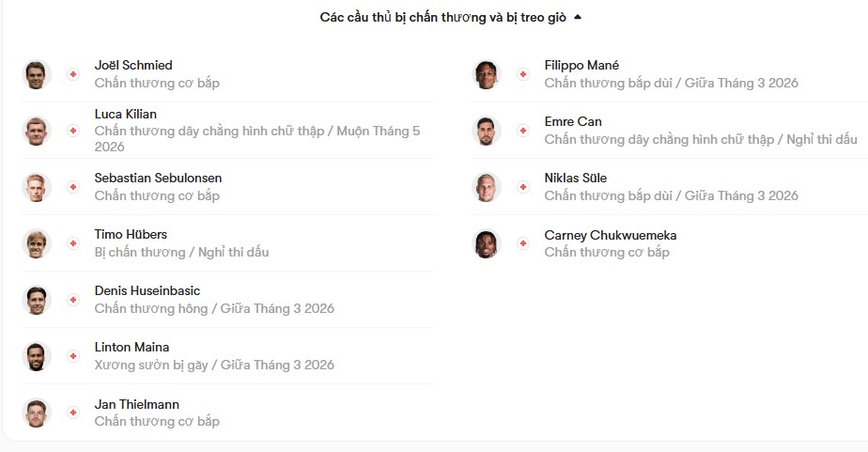
Task: Go to Timo Hübers' player page
Action: pyautogui.click(x=132, y=234)
